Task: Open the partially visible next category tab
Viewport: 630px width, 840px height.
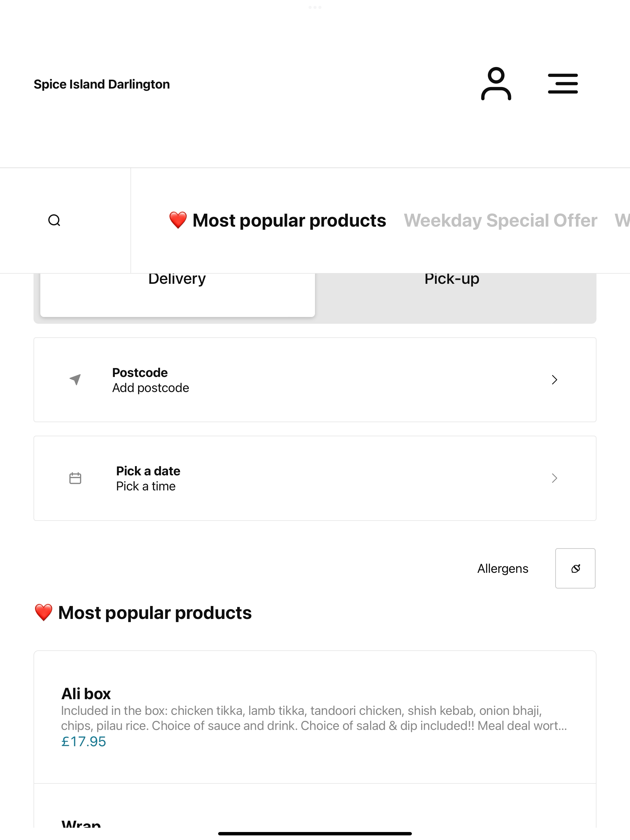Action: [x=622, y=220]
